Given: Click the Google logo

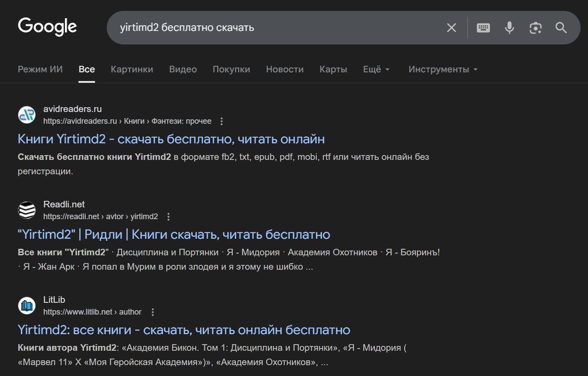Looking at the screenshot, I should 47,27.
